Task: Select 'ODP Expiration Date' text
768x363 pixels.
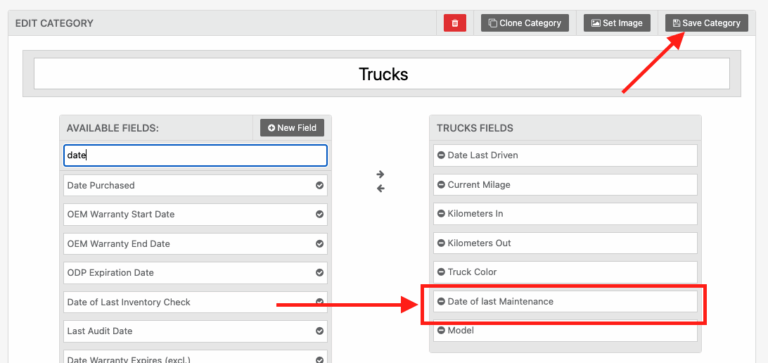Action: [x=110, y=272]
